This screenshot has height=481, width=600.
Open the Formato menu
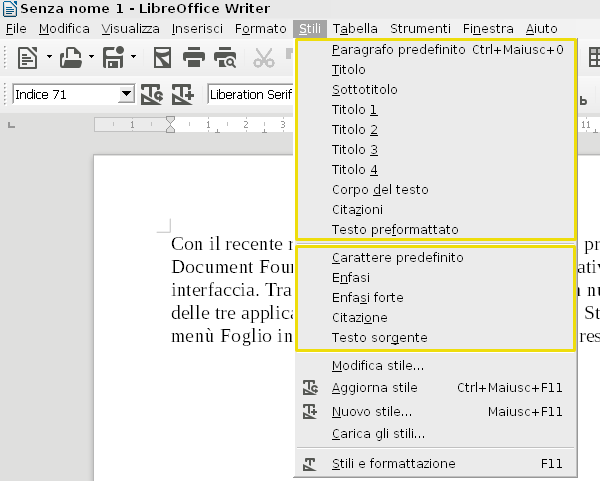click(261, 29)
